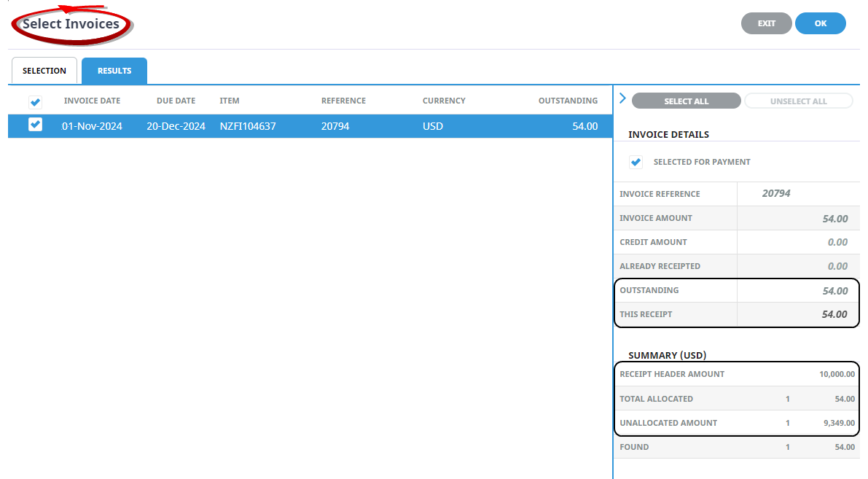The image size is (868, 479).
Task: Sort by the Due Date column header
Action: (176, 101)
